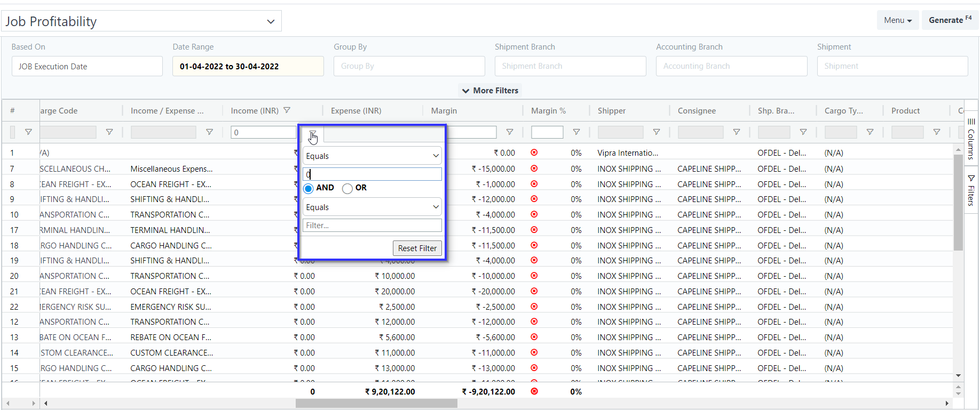This screenshot has width=980, height=410.
Task: Open the Cargo Type column filter icon
Action: tap(870, 132)
